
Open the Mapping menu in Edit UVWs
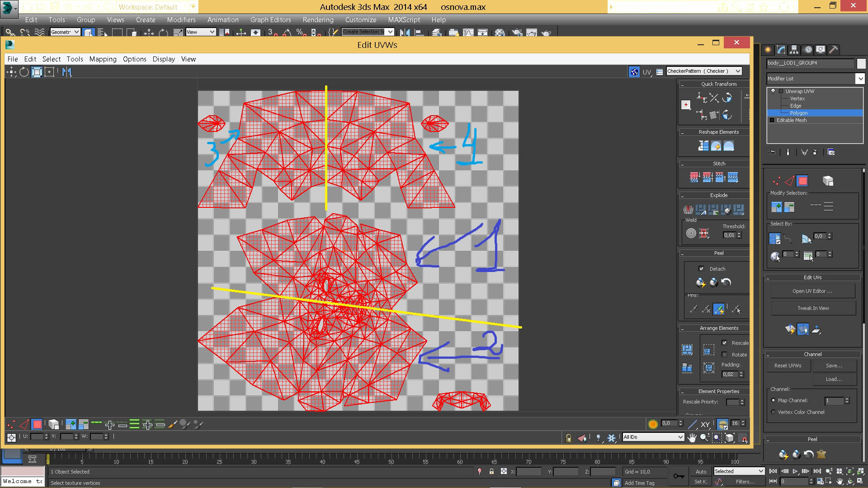click(x=103, y=59)
